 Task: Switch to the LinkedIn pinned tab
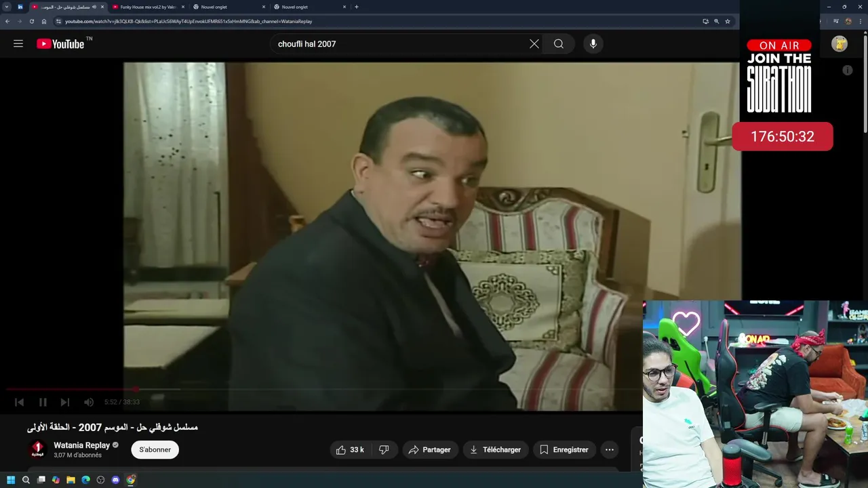(x=20, y=7)
